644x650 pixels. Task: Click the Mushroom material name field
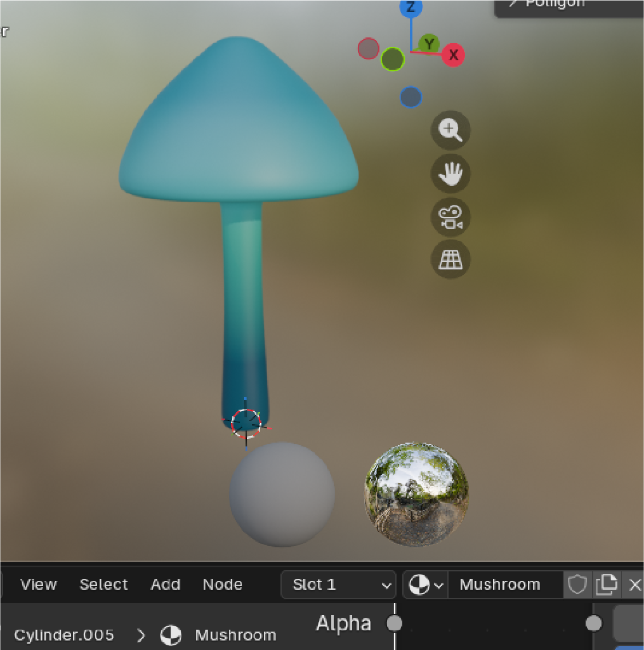(504, 584)
